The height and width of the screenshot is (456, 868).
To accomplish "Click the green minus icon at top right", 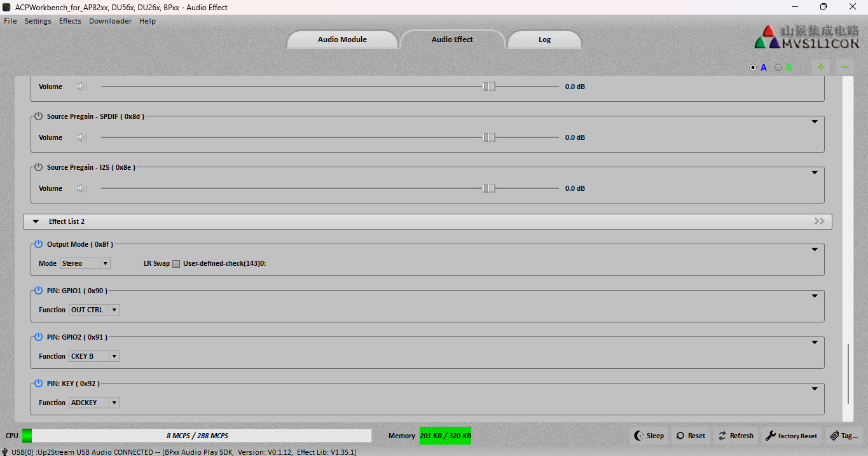I will (845, 67).
